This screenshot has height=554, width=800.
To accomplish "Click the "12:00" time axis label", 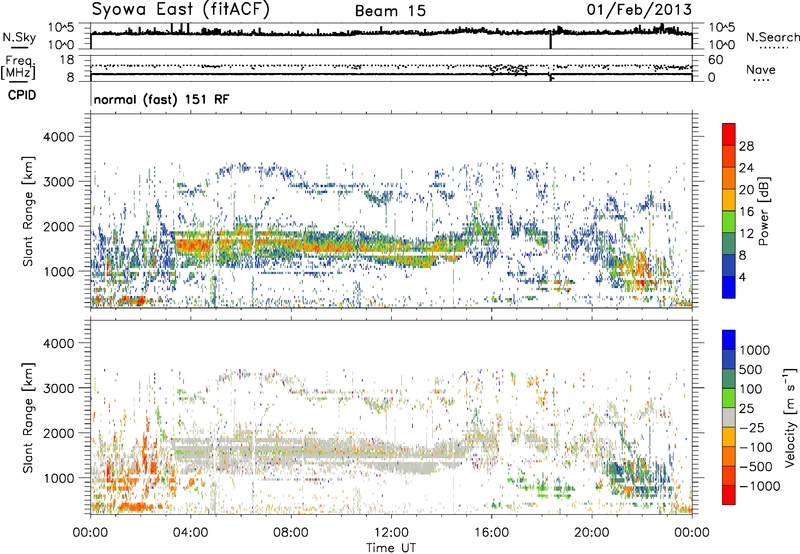I will (391, 533).
